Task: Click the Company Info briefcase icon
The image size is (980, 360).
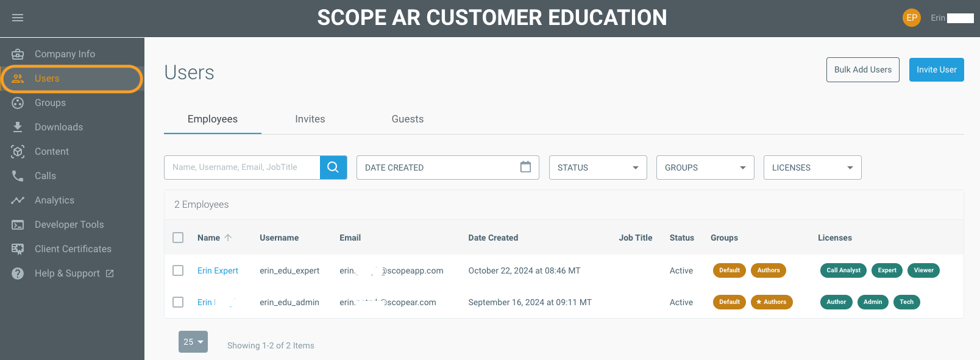Action: (x=18, y=54)
